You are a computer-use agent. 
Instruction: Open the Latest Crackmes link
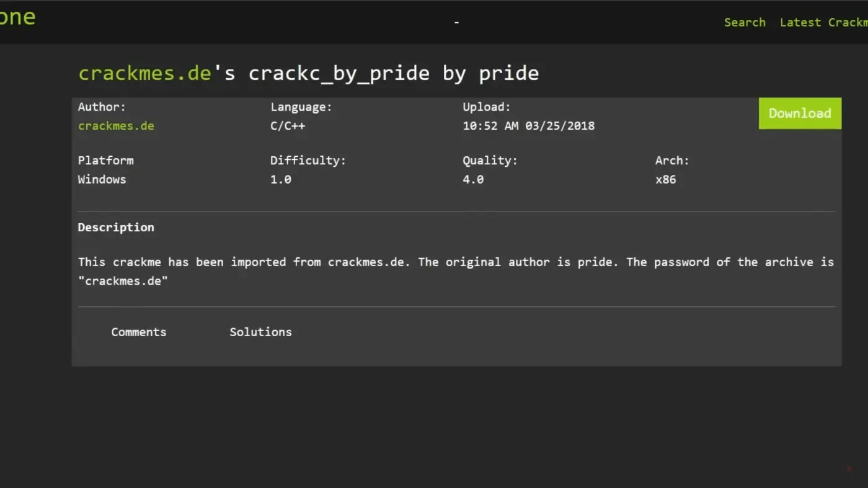823,22
